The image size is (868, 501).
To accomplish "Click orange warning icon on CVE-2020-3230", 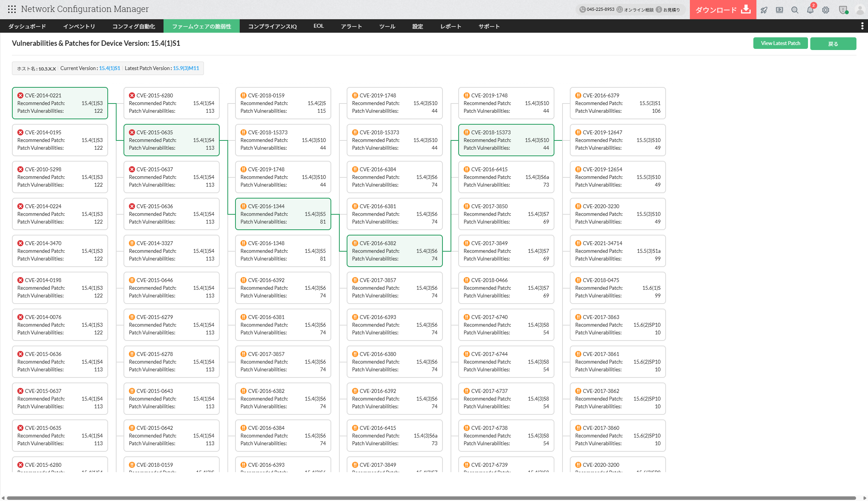I will point(578,206).
